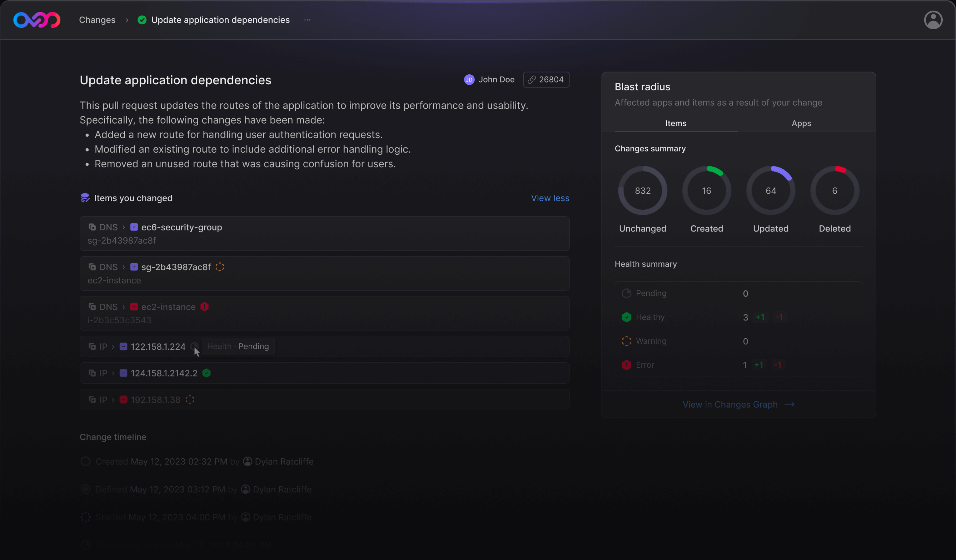Open the user profile avatar icon
Image resolution: width=956 pixels, height=560 pixels.
[933, 20]
